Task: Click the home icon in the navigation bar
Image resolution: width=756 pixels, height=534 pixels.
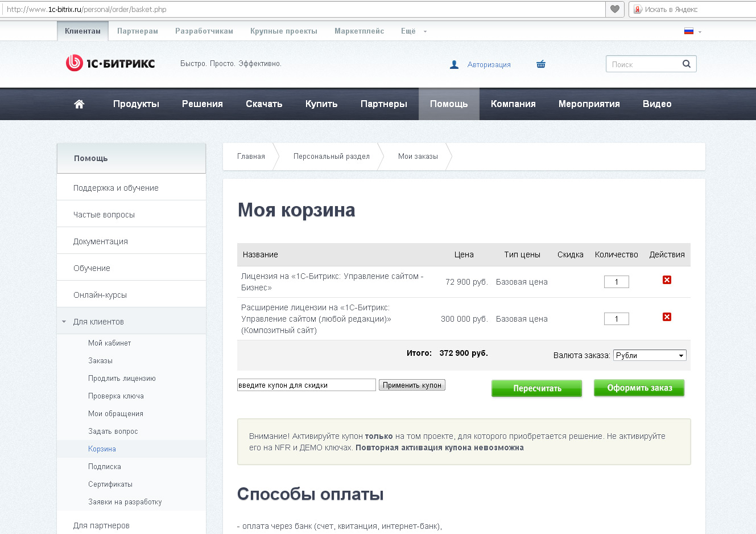Action: [x=79, y=104]
